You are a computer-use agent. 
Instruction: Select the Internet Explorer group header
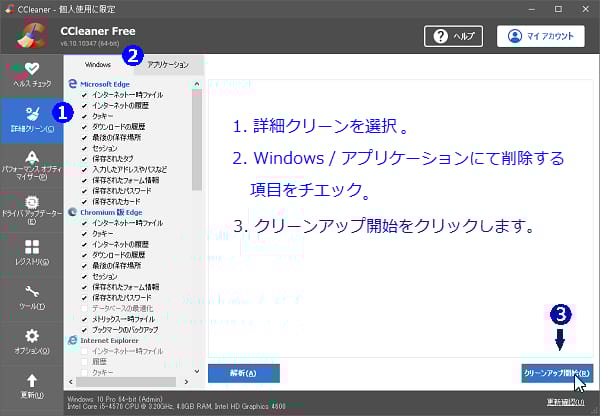click(x=109, y=341)
